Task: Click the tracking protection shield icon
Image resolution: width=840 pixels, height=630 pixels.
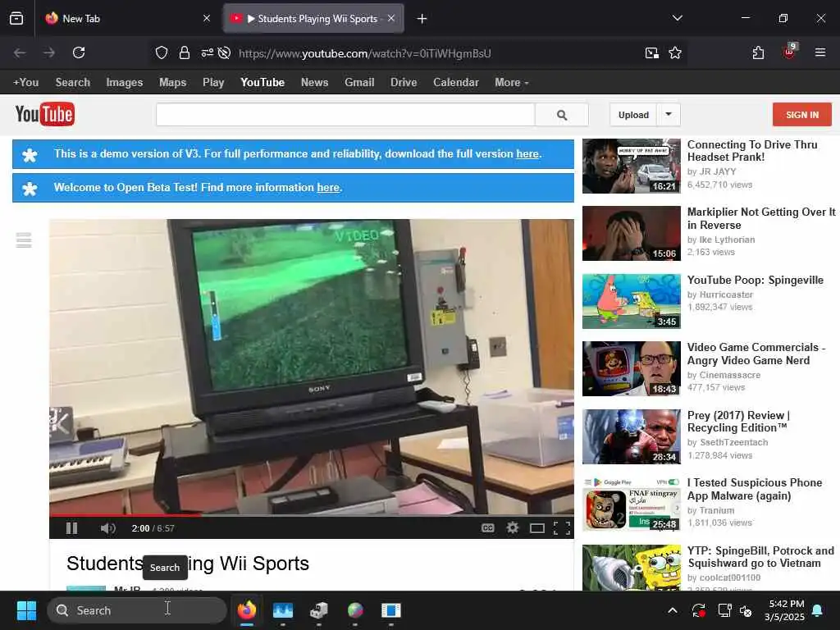Action: 162,52
